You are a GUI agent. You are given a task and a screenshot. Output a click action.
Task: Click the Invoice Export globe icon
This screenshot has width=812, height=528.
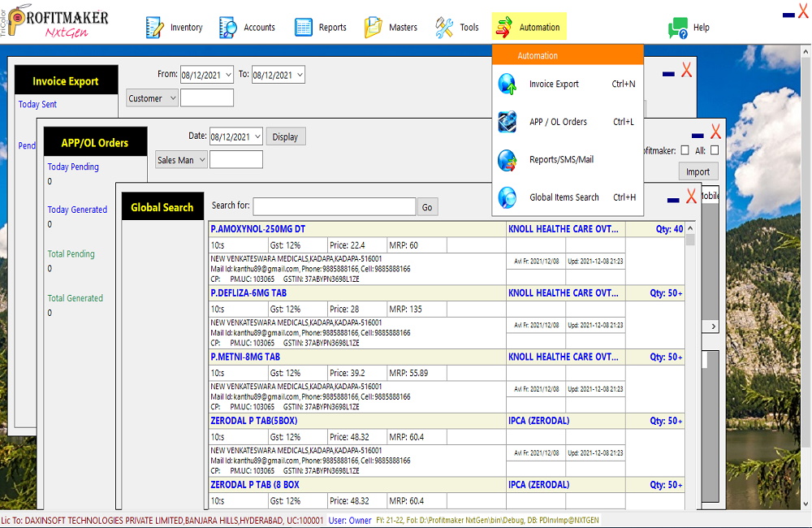(508, 84)
